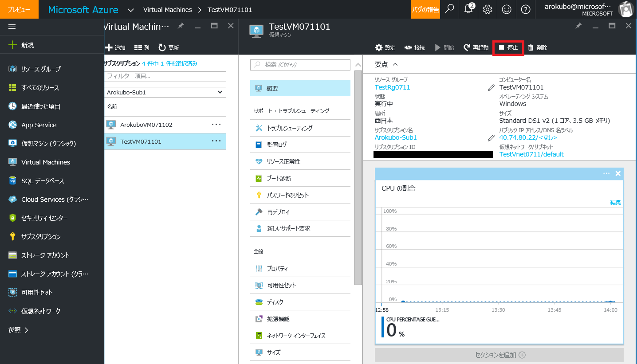Image resolution: width=637 pixels, height=364 pixels.
Task: Open トラブルシューティング menu item
Action: 300,128
